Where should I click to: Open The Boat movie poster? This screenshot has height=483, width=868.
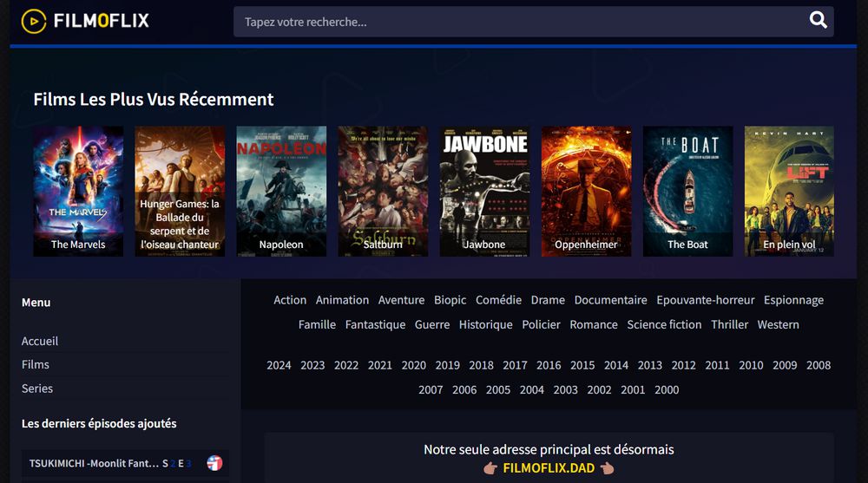(x=687, y=191)
